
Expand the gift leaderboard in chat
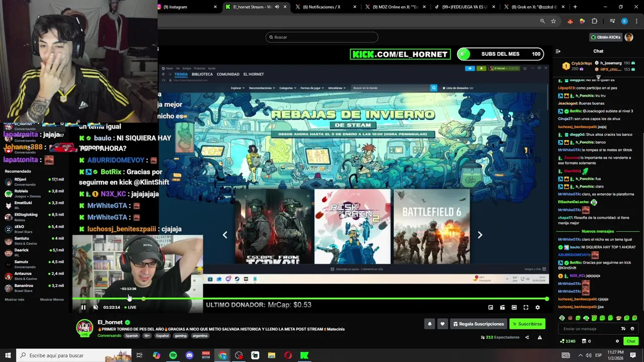pos(598,77)
